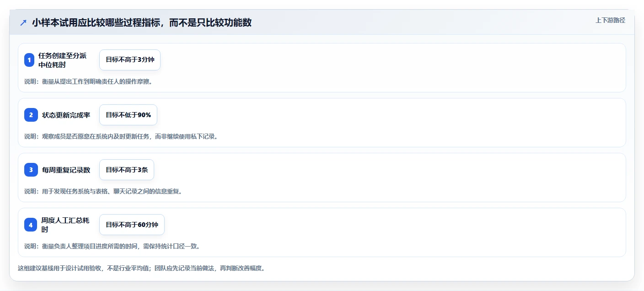
Task: Click the 目标不低于90% target chip
Action: [128, 115]
